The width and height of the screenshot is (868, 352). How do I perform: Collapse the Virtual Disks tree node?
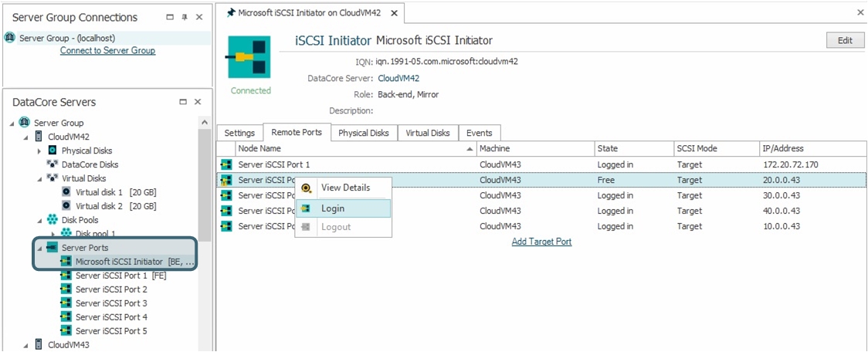point(39,178)
